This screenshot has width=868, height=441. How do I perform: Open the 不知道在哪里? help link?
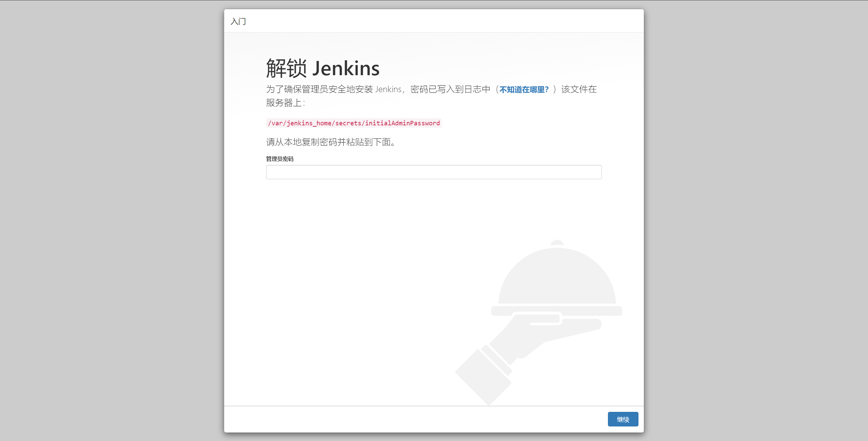pos(524,89)
